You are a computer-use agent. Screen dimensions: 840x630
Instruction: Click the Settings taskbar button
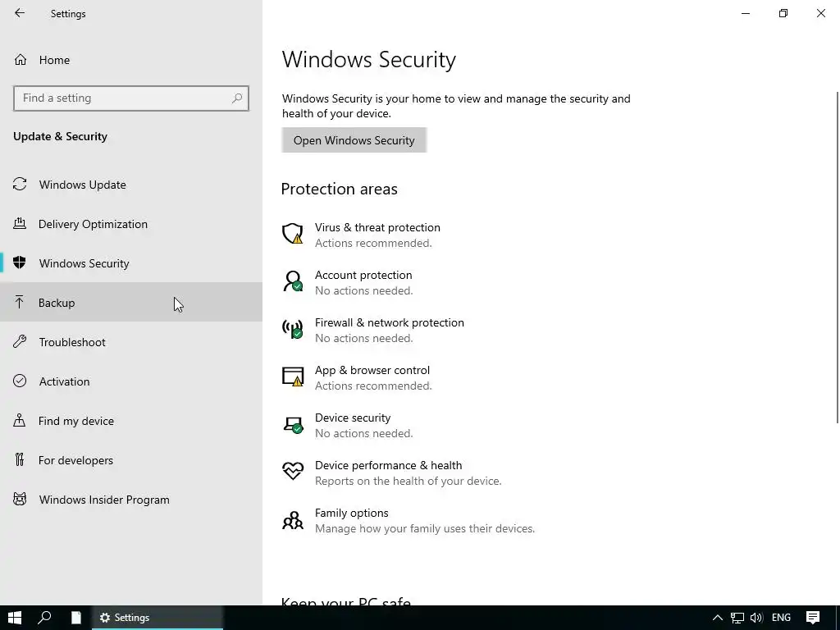(x=157, y=618)
